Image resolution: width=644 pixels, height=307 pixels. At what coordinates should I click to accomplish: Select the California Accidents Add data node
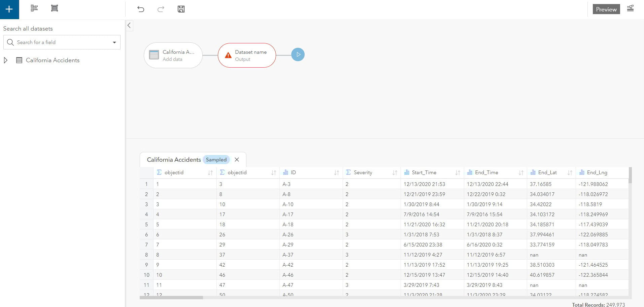(x=173, y=55)
